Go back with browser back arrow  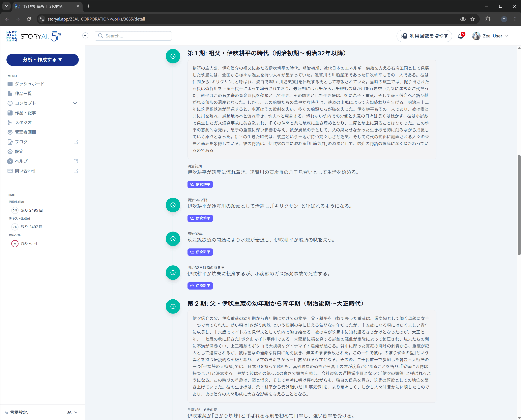pyautogui.click(x=7, y=19)
